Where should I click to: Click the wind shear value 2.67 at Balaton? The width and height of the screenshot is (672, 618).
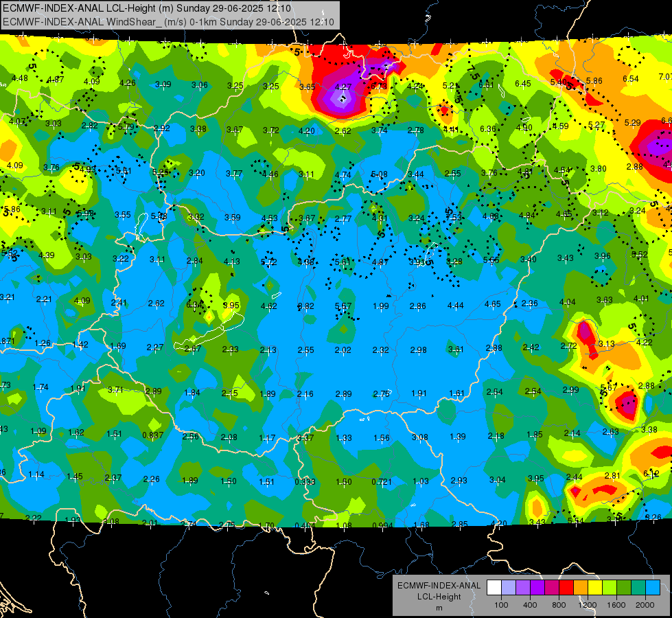pyautogui.click(x=193, y=349)
